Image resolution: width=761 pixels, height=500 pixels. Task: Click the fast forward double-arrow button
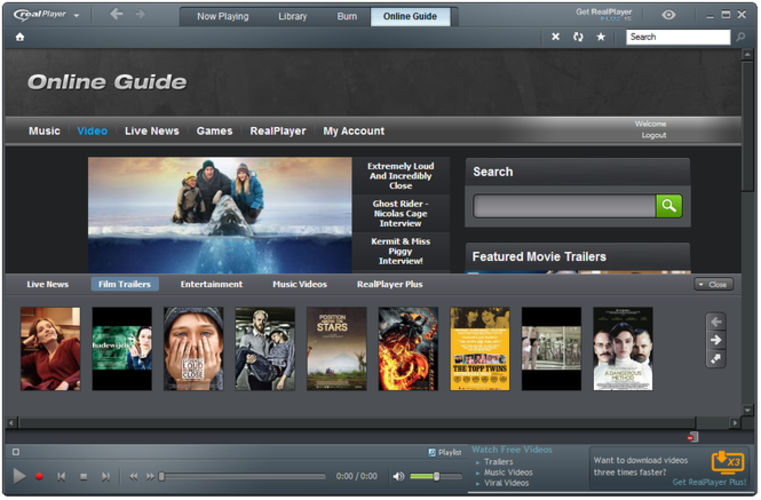coord(150,477)
